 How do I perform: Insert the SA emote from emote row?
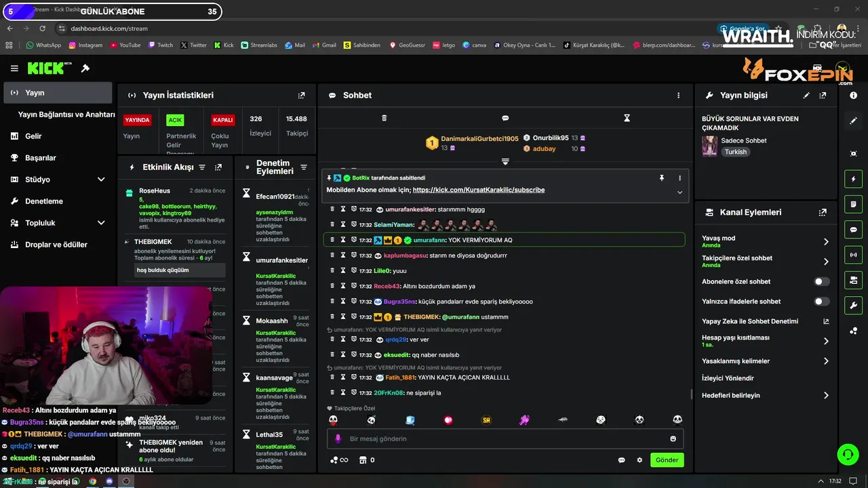[486, 420]
